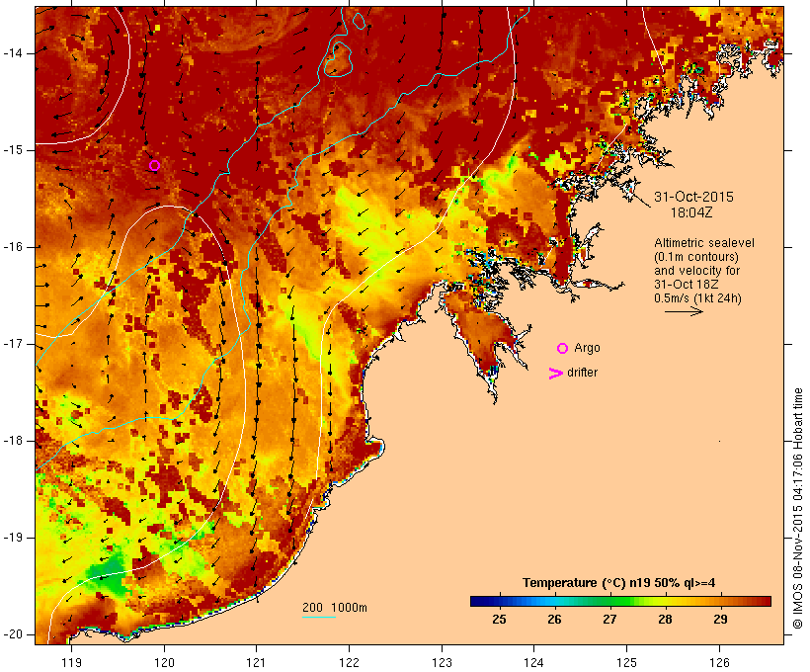Click the longitude label 125
Image resolution: width=810 pixels, height=672 pixels.
[x=626, y=663]
